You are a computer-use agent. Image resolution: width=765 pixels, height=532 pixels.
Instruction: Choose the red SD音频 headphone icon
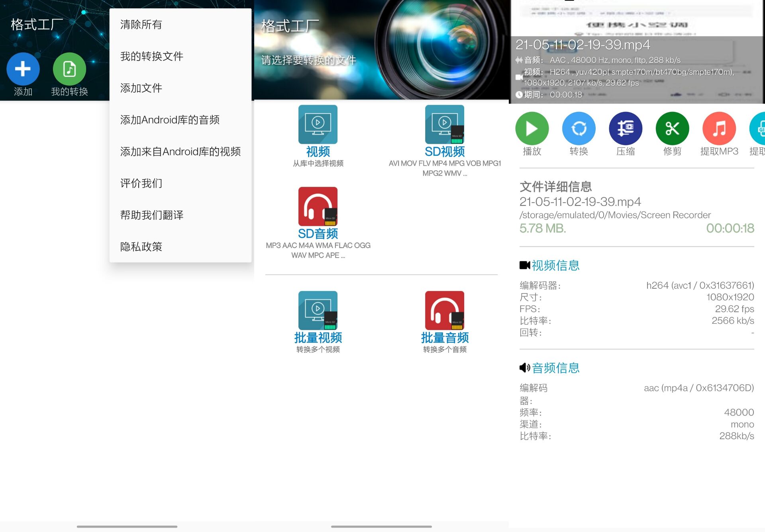(x=318, y=207)
